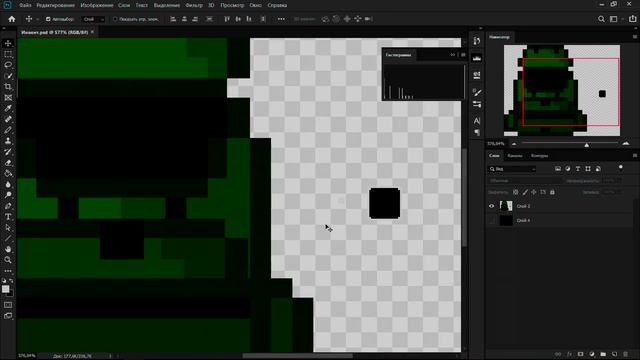Viewport: 640px width, 360px height.
Task: Click the foreground color swatch
Action: coord(5,289)
